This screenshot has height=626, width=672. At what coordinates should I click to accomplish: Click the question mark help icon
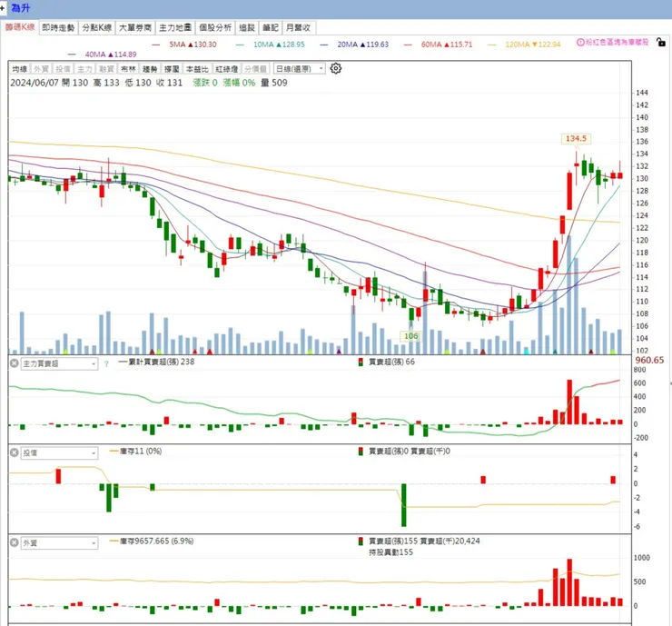(x=106, y=364)
